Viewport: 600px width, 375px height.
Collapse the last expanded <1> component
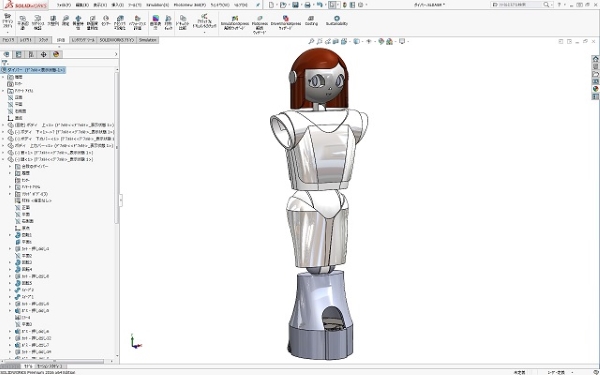(x=3, y=159)
